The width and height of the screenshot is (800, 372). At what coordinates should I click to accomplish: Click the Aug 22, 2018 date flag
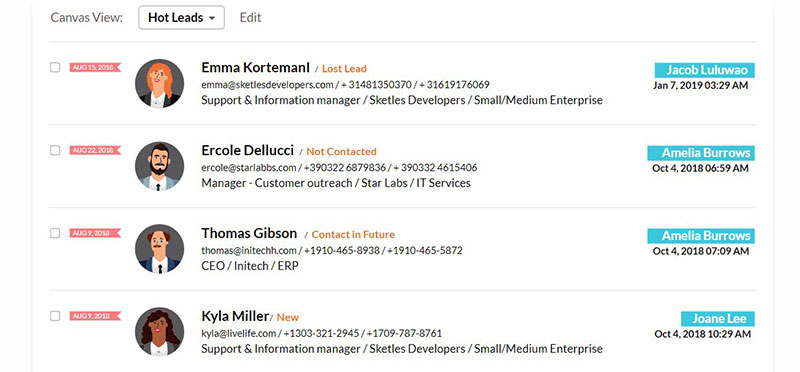coord(95,150)
